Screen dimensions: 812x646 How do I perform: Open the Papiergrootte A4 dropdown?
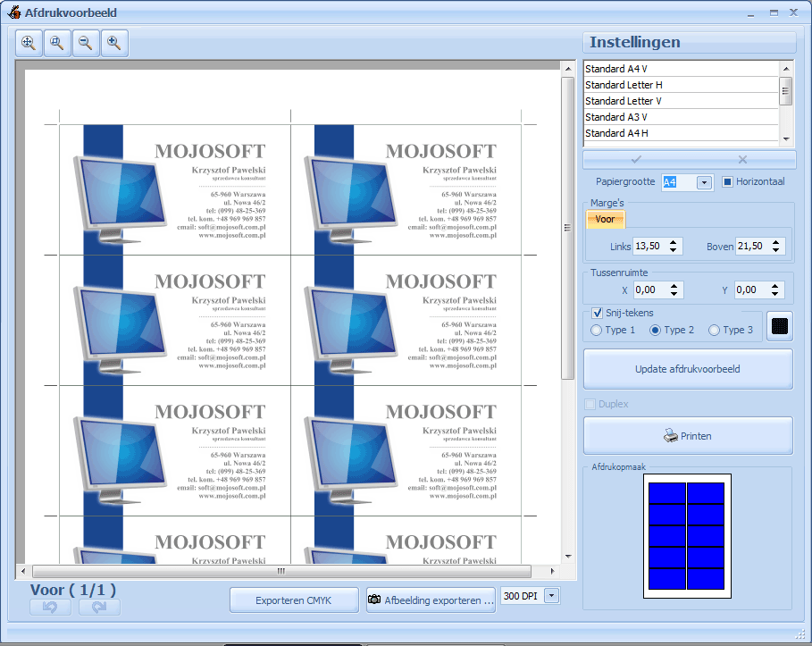point(704,182)
